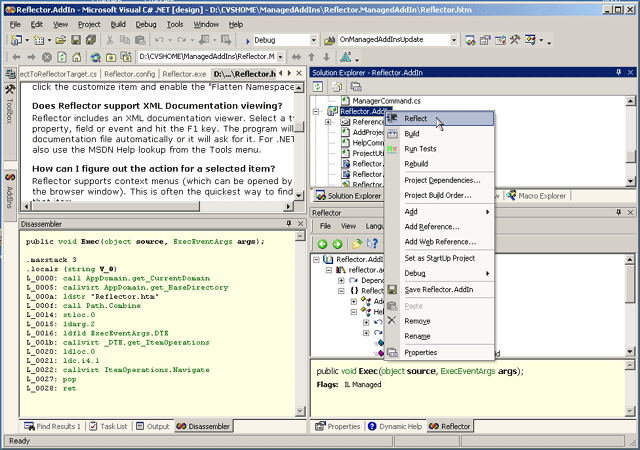Switch to the Task List tab
The height and width of the screenshot is (450, 640).
(108, 426)
